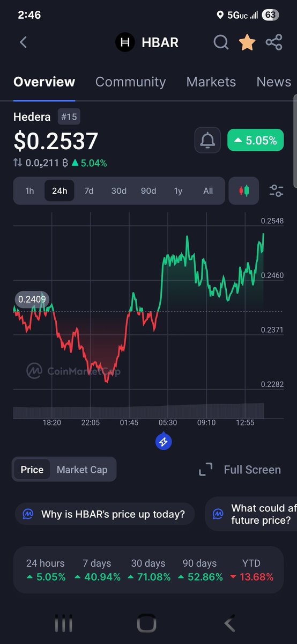Tap the blue lightning event marker

[x=164, y=442]
